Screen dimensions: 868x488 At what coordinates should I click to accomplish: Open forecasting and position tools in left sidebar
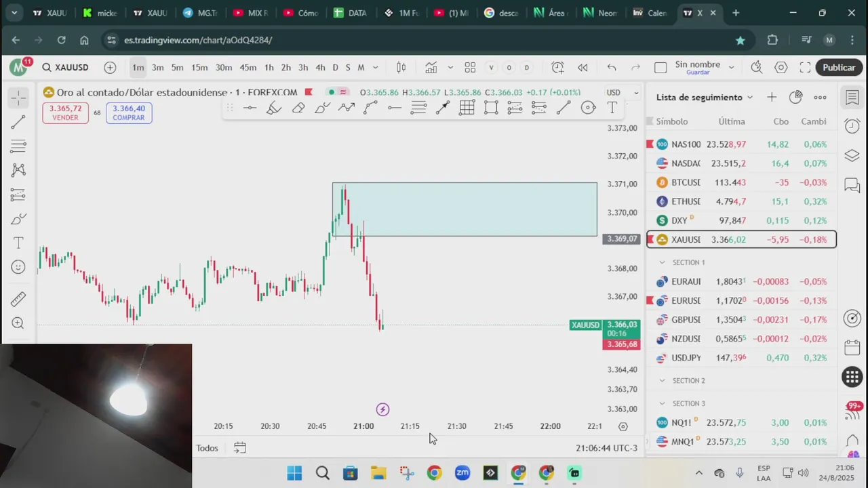[x=18, y=195]
